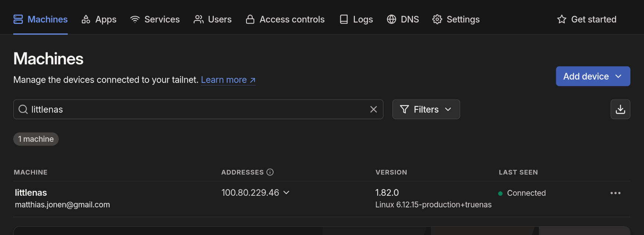Open the Services tab
The image size is (644, 235).
click(155, 19)
